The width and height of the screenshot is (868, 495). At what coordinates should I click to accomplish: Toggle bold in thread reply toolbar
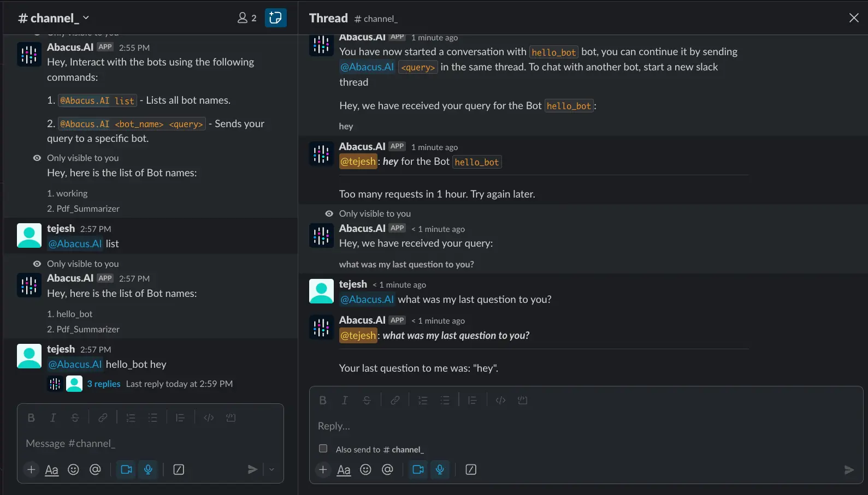click(323, 401)
